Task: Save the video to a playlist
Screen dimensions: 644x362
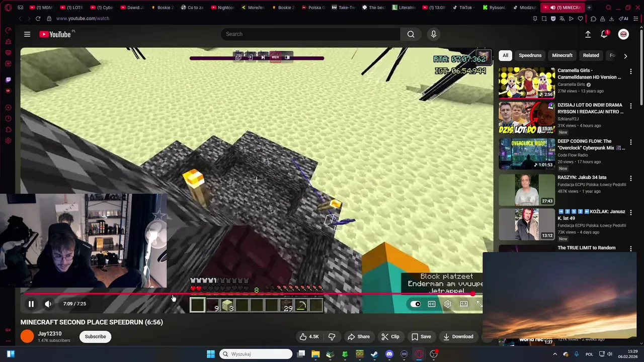Action: (421, 337)
